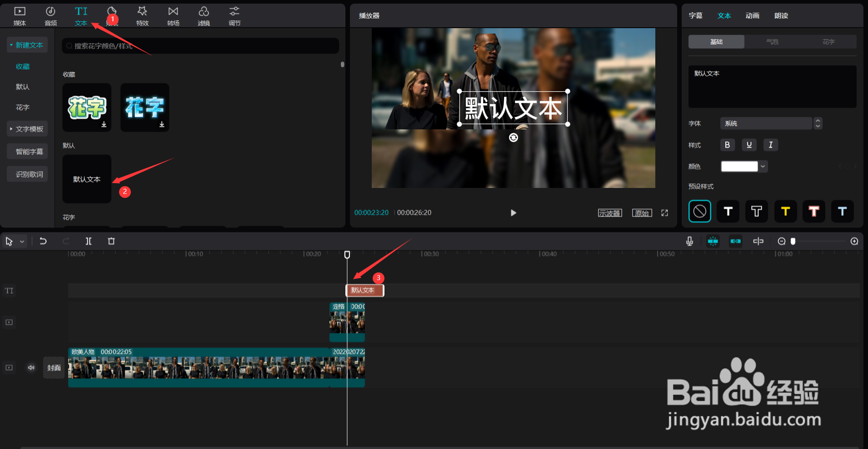This screenshot has width=868, height=449.
Task: Toggle bold text style
Action: (x=728, y=145)
